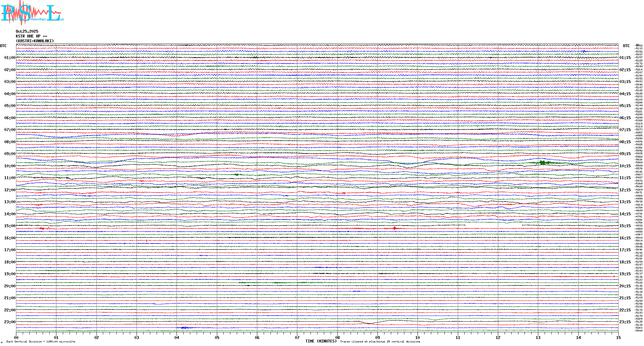This screenshot has width=644, height=346.
Task: Click the right UTC axis label
Action: pos(626,46)
